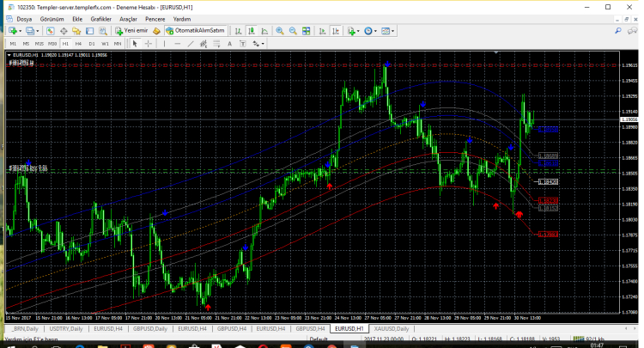Viewport: 644px width, 348px height.
Task: Toggle the Terminal panel icon
Action: click(x=89, y=31)
